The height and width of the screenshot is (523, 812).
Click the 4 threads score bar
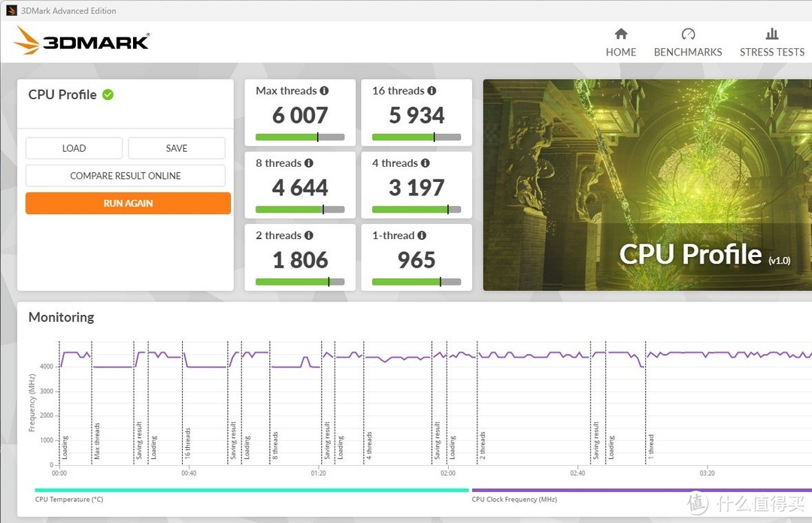(417, 210)
